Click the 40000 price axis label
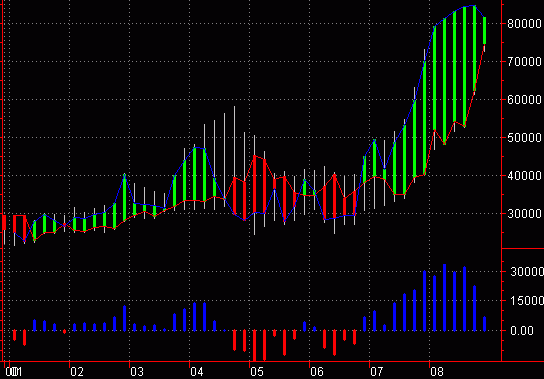The width and height of the screenshot is (544, 379). [x=524, y=176]
